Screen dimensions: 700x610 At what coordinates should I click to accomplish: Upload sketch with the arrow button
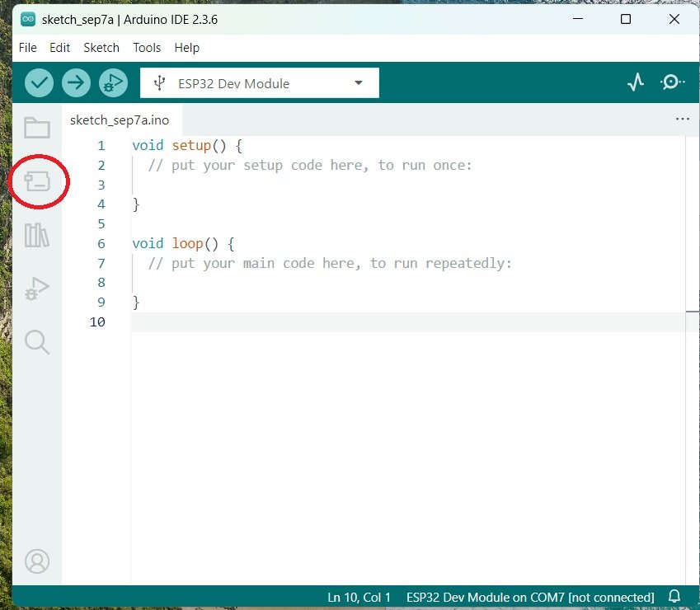point(76,82)
